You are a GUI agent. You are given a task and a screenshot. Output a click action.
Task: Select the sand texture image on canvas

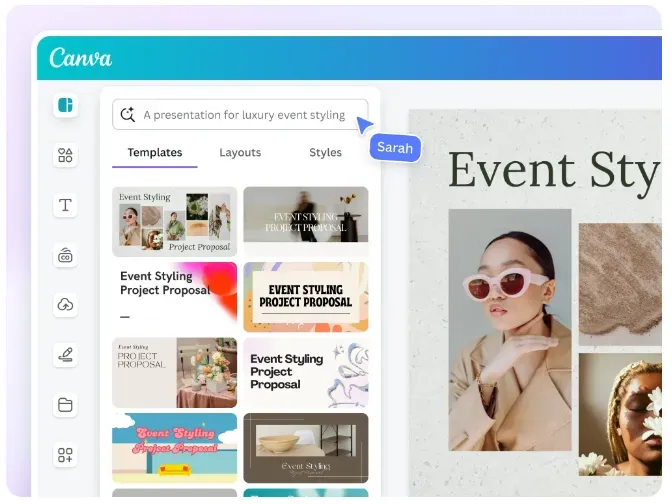coord(620,284)
